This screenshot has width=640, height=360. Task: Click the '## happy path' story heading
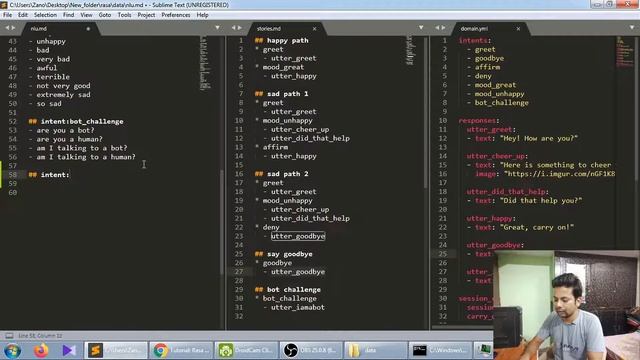(x=282, y=40)
